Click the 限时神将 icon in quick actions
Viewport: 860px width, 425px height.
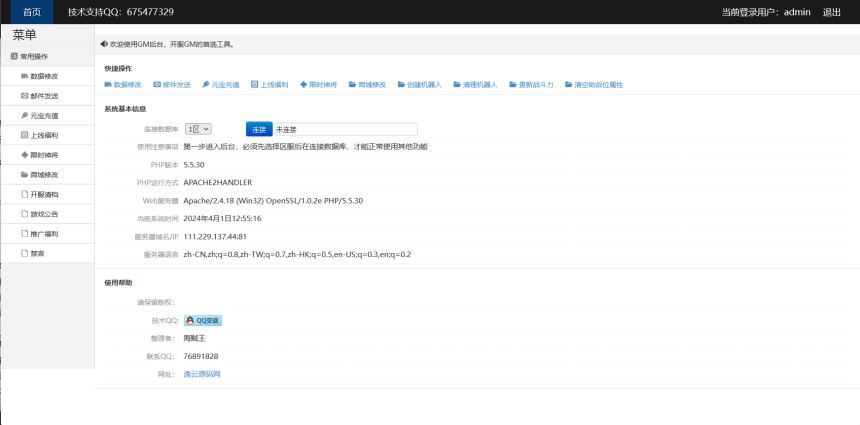[x=303, y=85]
